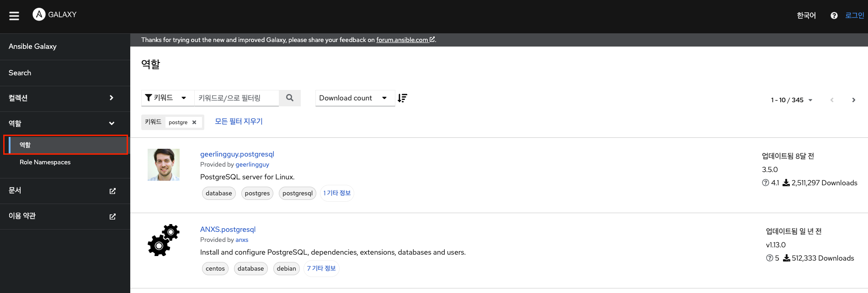This screenshot has height=293, width=868.
Task: Click the external link icon after forum.ansible.com
Action: (432, 40)
